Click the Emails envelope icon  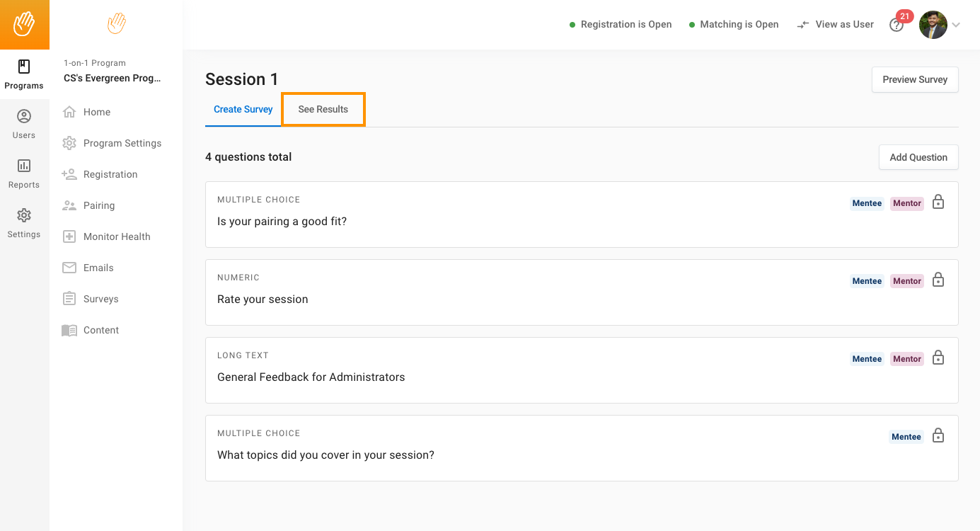[69, 268]
